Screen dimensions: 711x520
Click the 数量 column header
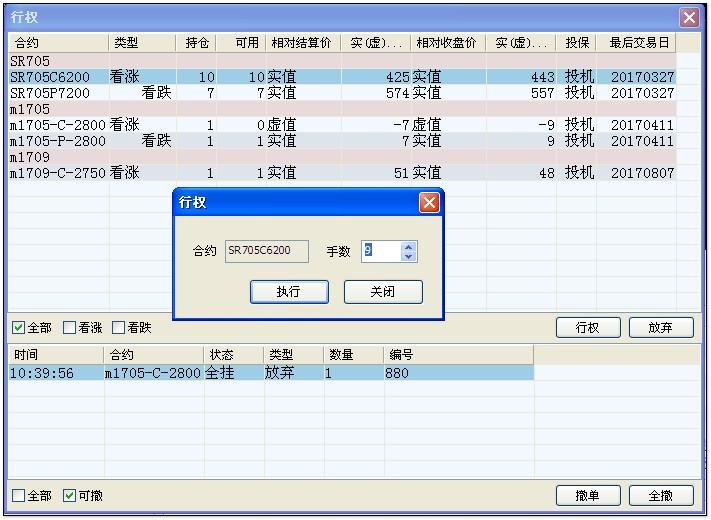pyautogui.click(x=354, y=355)
